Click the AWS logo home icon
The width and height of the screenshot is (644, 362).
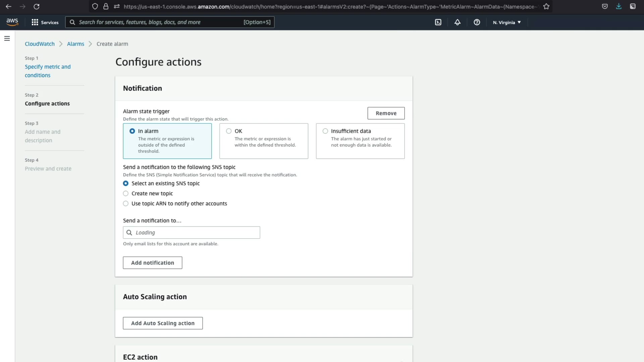pyautogui.click(x=12, y=22)
